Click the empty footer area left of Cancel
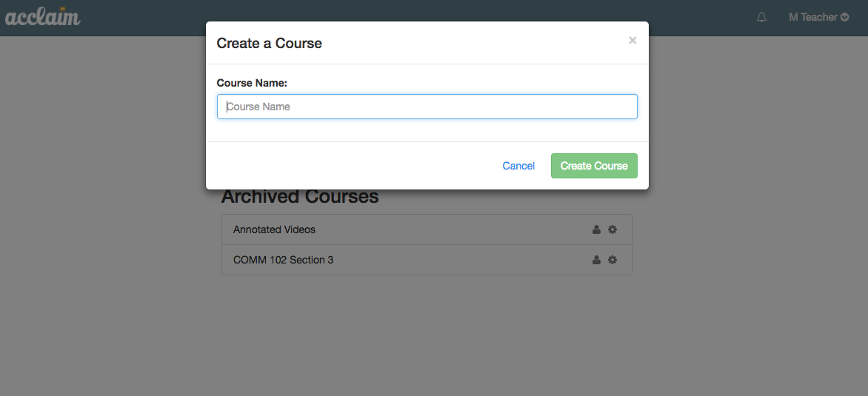 point(349,166)
